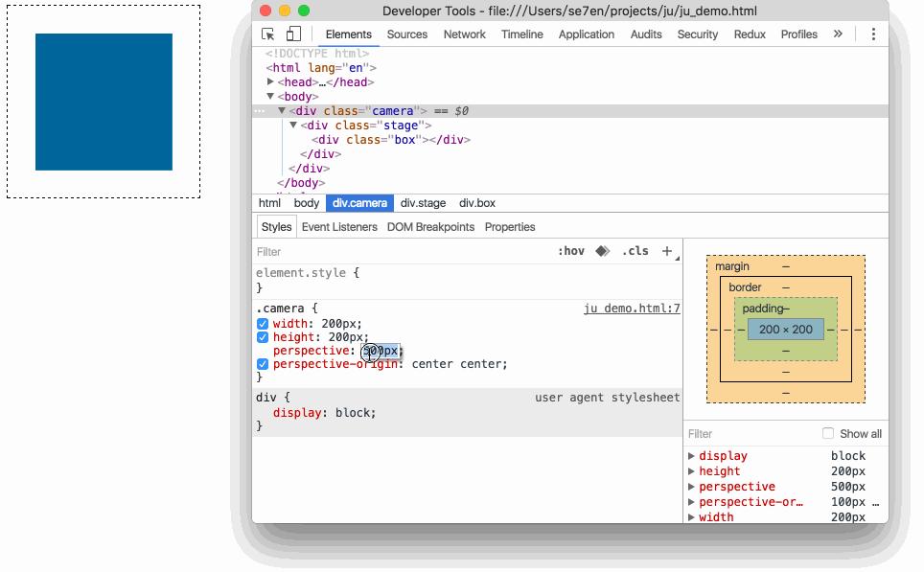
Task: Open the DevTools three-dot menu
Action: tap(873, 34)
